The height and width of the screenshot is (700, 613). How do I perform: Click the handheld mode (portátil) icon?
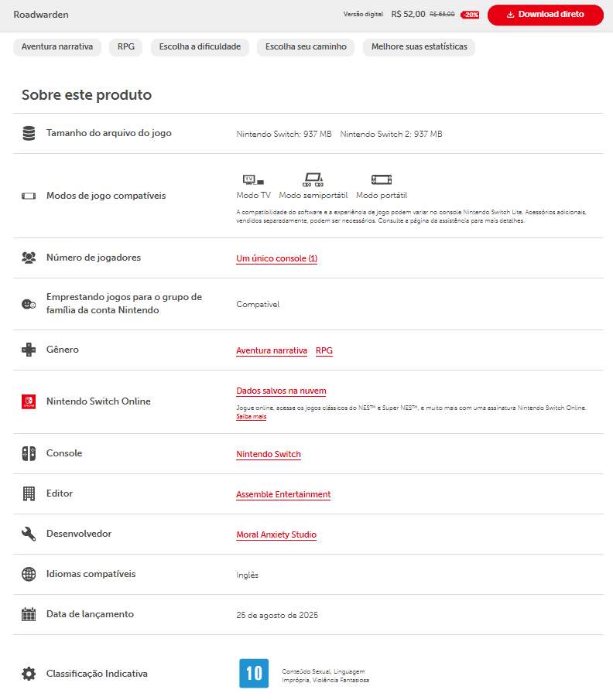pyautogui.click(x=382, y=179)
